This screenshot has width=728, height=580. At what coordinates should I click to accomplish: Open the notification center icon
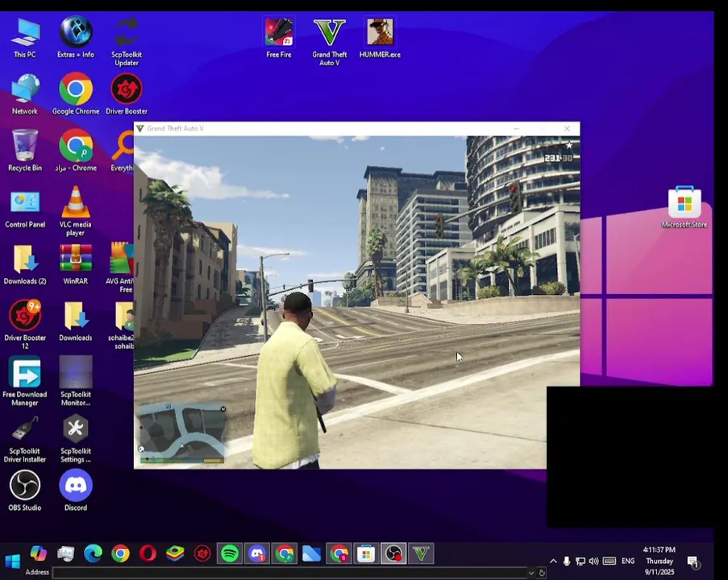click(693, 562)
